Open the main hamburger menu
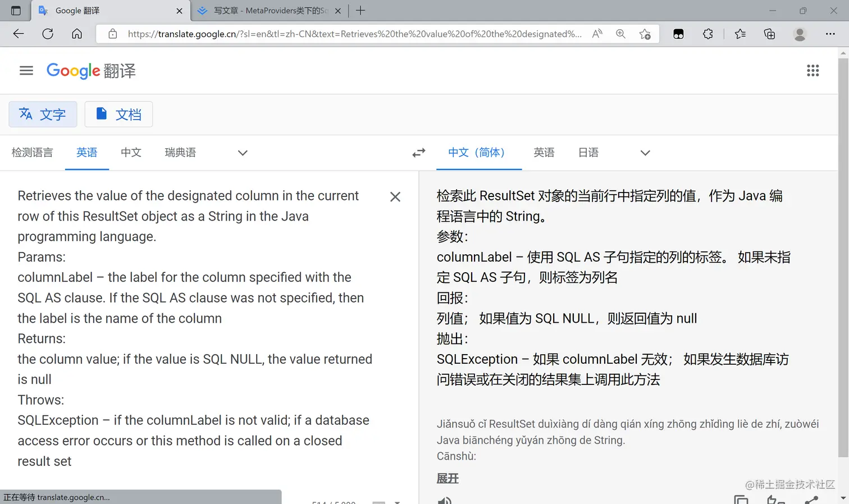 click(x=26, y=71)
